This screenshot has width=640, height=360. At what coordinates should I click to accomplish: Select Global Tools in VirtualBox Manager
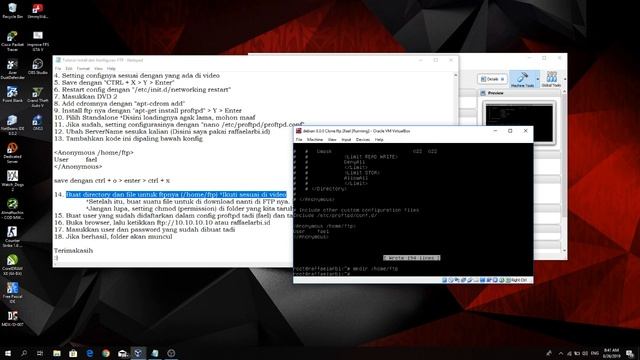coord(551,79)
